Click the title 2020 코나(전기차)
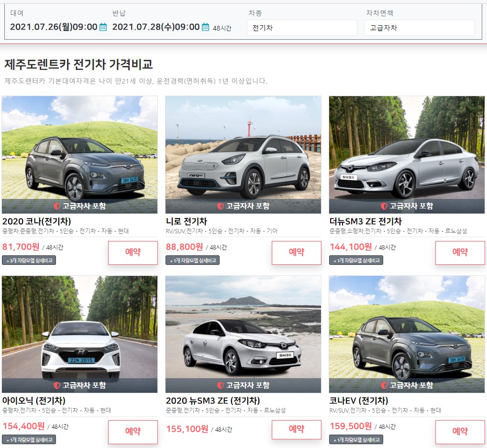The height and width of the screenshot is (448, 487). [37, 221]
